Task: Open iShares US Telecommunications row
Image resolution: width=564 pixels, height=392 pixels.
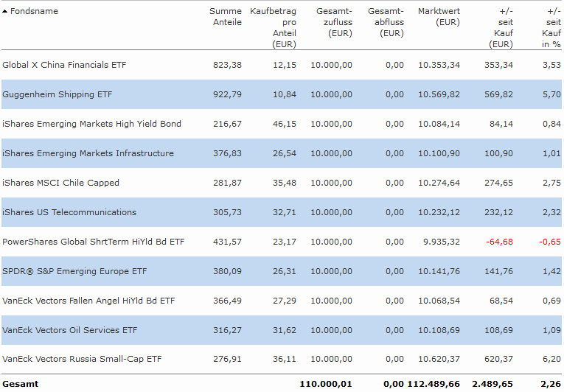Action: coord(69,212)
